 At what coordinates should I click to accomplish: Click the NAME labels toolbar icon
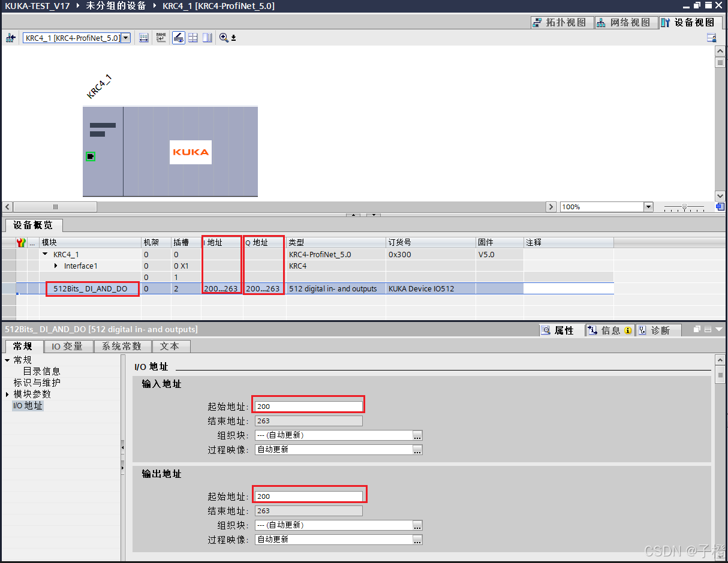pyautogui.click(x=161, y=37)
